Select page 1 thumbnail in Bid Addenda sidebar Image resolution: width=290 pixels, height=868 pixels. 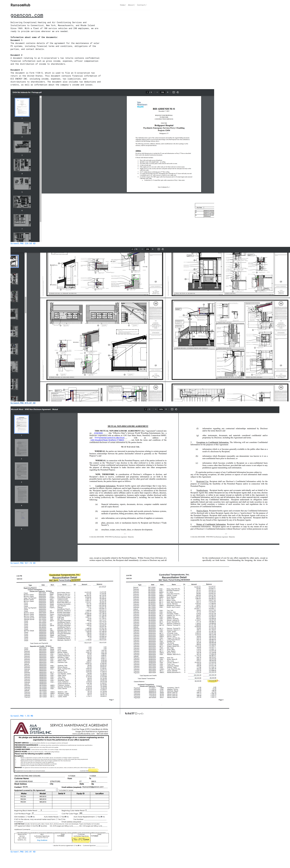tap(22, 107)
